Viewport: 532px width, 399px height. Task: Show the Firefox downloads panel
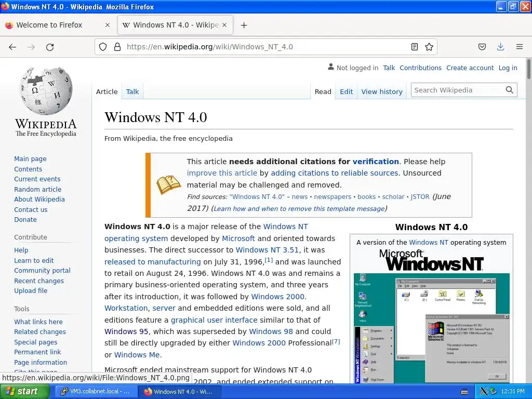(x=500, y=47)
